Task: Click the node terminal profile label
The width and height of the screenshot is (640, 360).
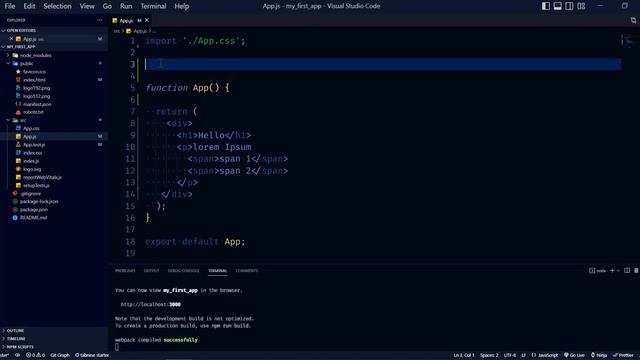Action: [598, 271]
